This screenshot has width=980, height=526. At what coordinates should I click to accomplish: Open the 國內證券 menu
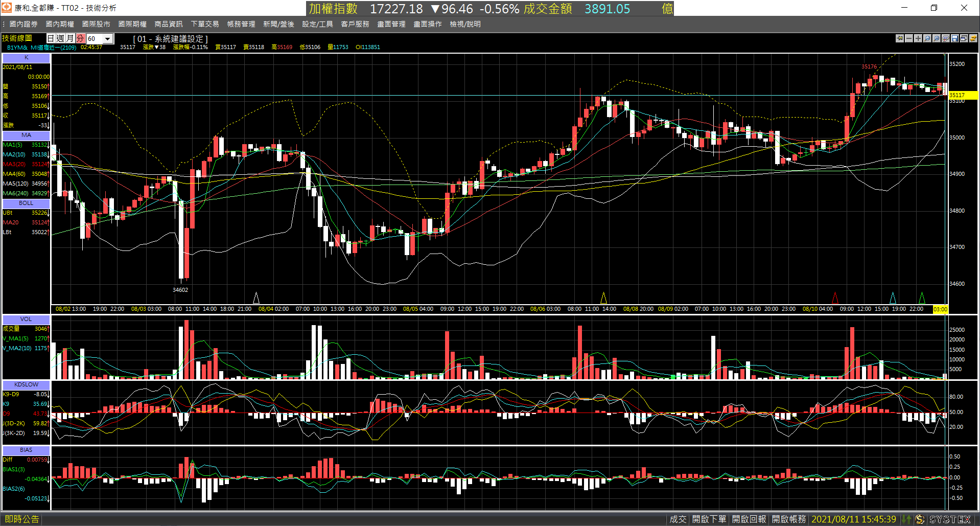24,24
